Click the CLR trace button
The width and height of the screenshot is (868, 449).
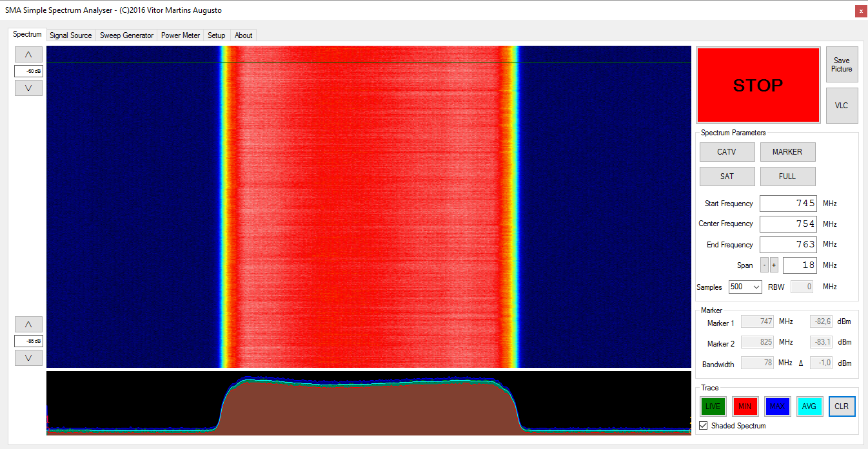[x=842, y=406]
